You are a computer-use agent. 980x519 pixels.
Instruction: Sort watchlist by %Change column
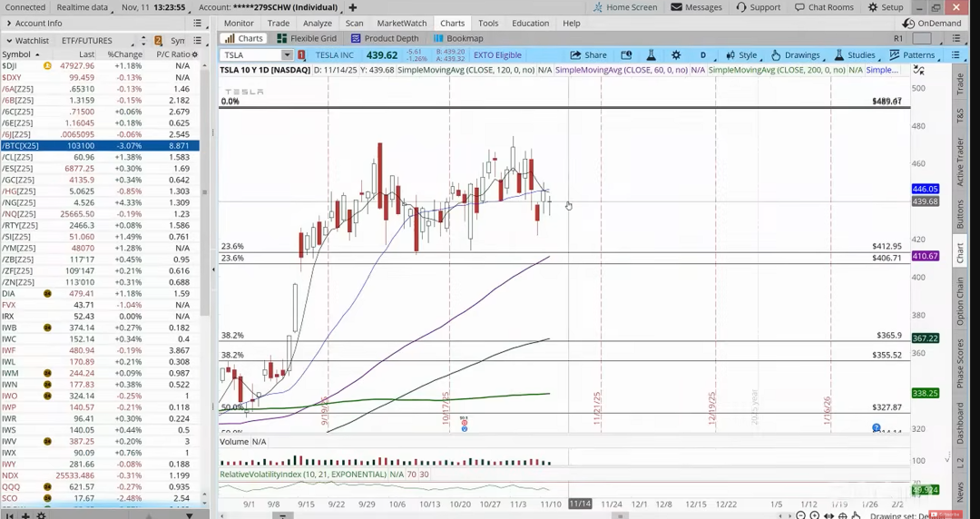tap(124, 54)
